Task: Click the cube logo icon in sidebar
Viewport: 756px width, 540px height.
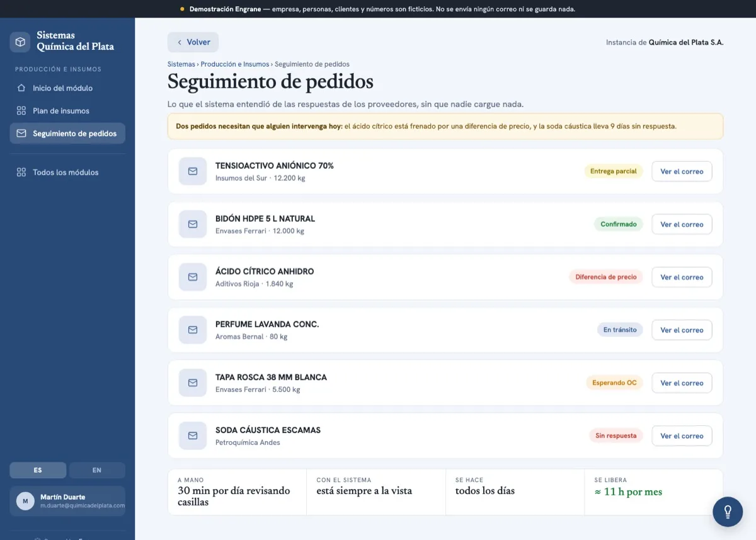Action: (x=21, y=42)
